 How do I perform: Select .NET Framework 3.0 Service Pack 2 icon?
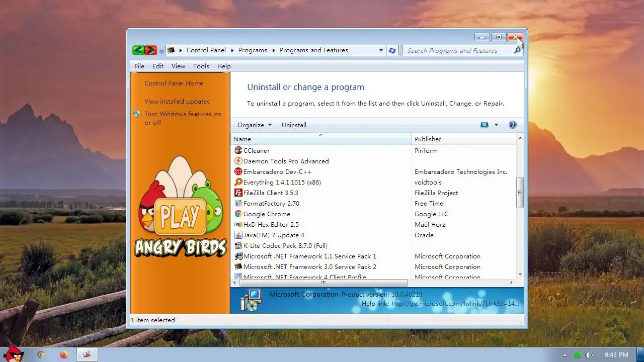pyautogui.click(x=238, y=266)
